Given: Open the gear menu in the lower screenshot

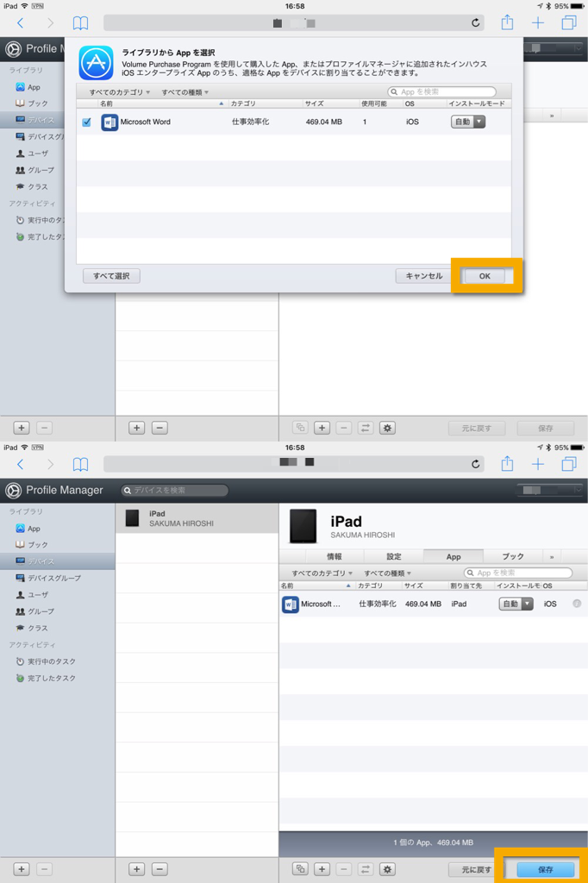Looking at the screenshot, I should [x=387, y=869].
